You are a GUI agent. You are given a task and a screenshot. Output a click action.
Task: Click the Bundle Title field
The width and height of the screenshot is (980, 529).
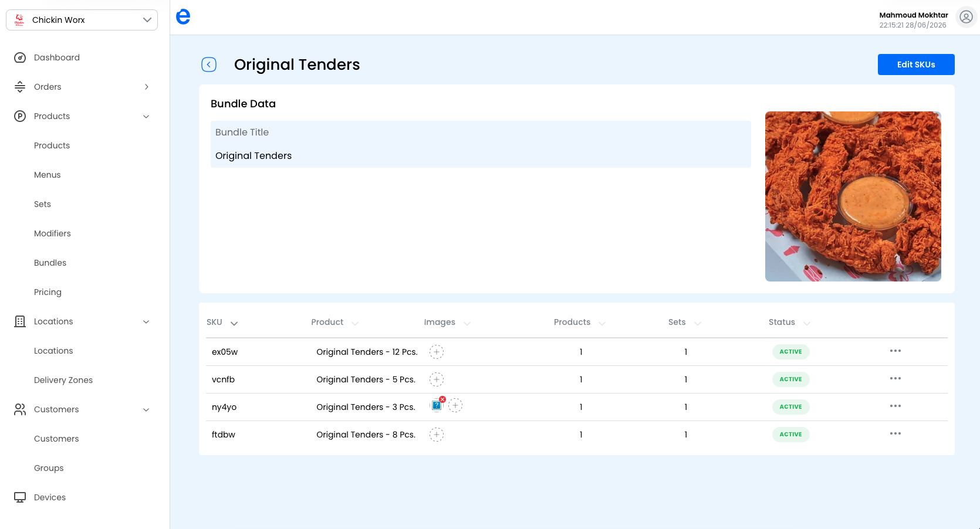481,144
